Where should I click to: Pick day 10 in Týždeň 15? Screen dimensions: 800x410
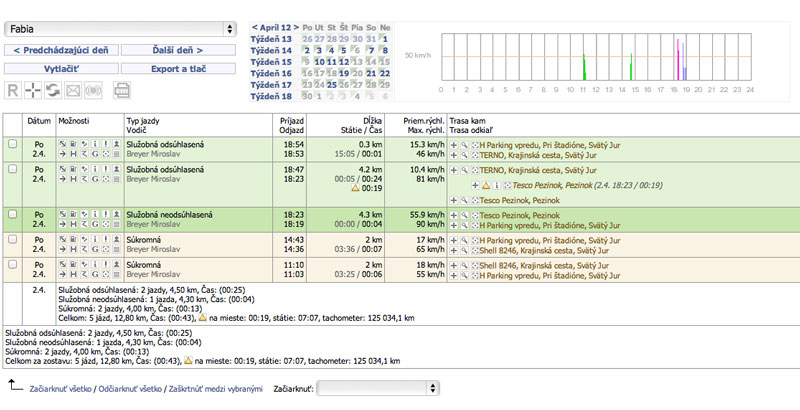tap(319, 62)
